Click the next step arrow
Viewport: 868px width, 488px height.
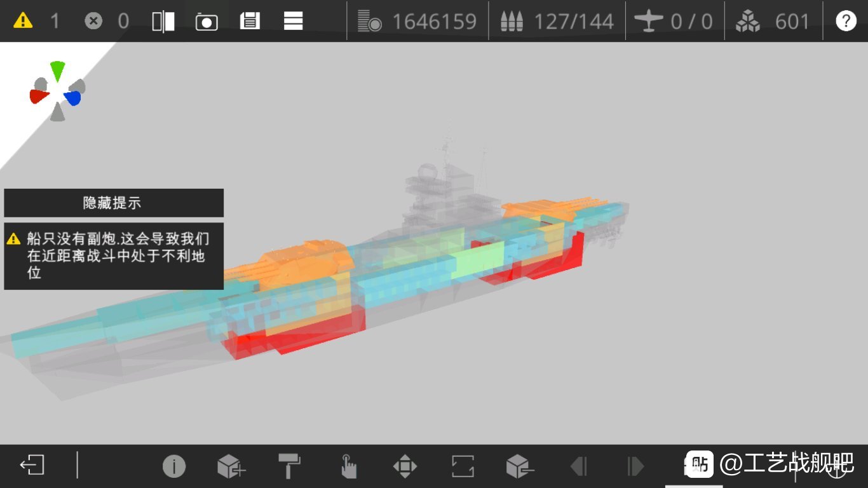pos(635,466)
